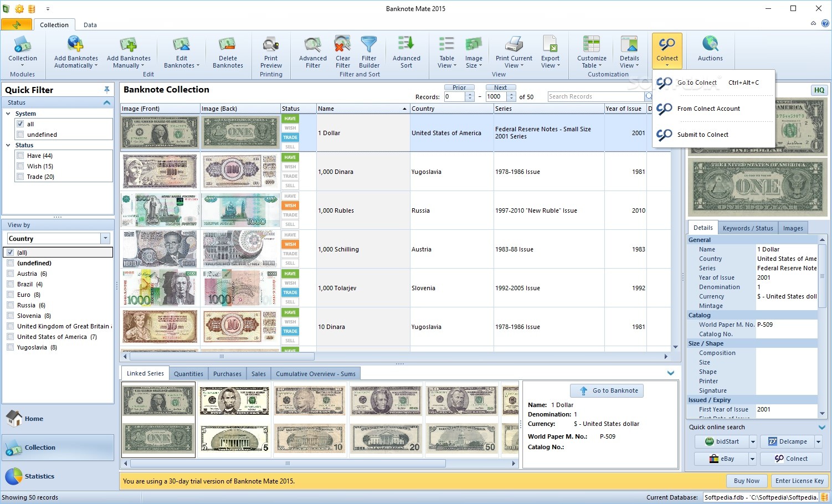Open the bidStart dropdown arrow
The height and width of the screenshot is (504, 832).
752,441
